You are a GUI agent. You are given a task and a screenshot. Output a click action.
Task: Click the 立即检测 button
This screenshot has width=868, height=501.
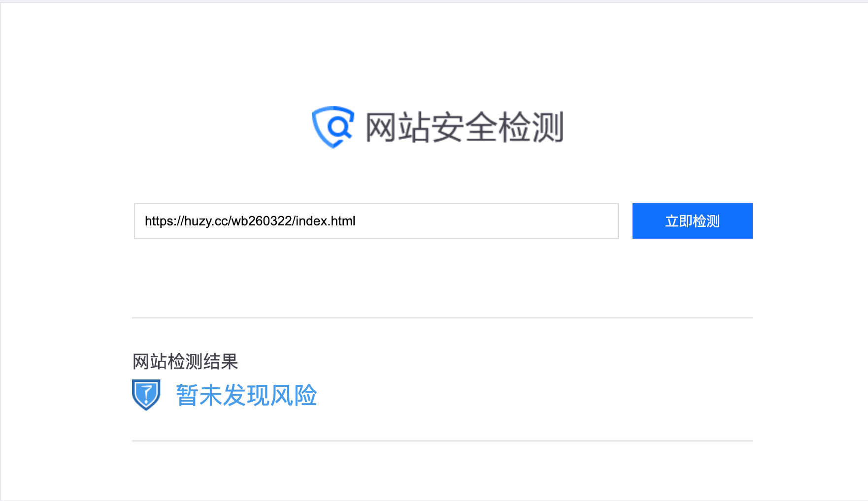coord(692,221)
